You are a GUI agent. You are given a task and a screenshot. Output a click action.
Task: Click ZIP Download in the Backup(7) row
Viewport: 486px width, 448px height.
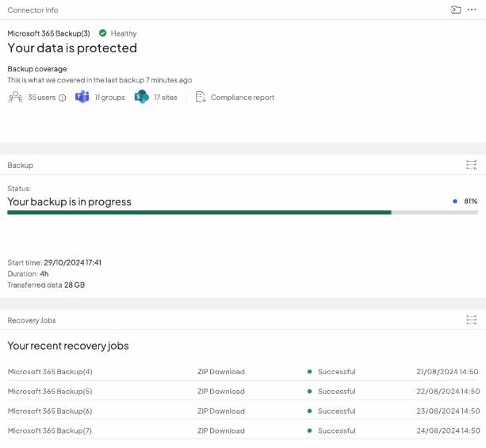[221, 431]
